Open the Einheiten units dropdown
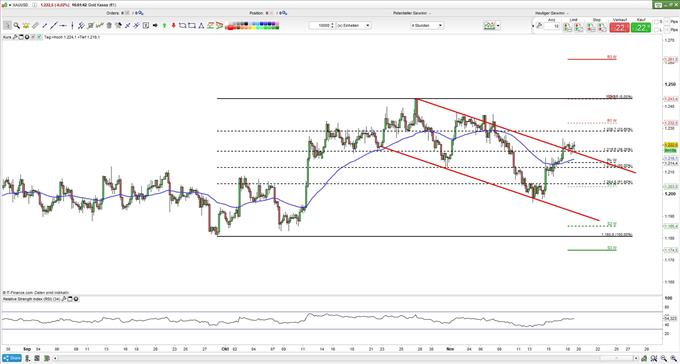 click(354, 25)
